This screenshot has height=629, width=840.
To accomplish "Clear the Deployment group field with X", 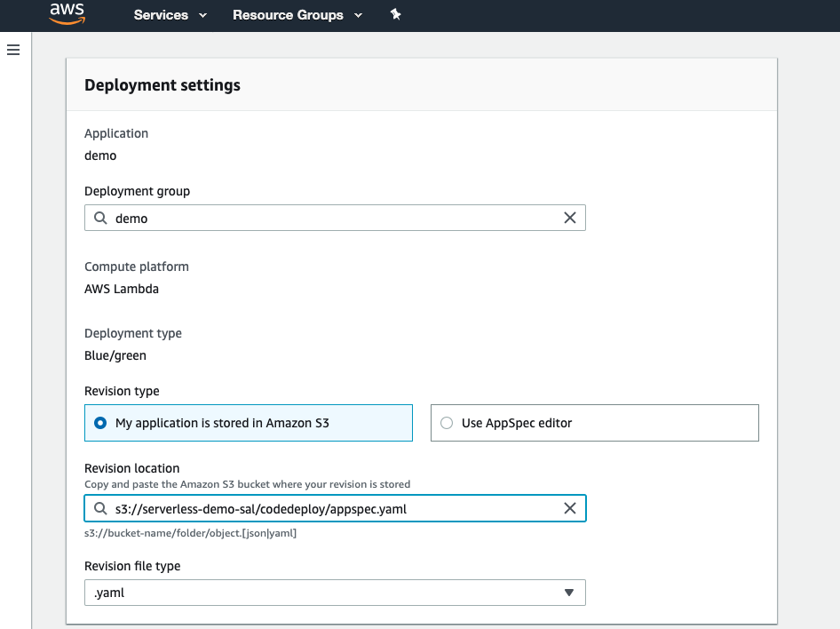I will 570,218.
